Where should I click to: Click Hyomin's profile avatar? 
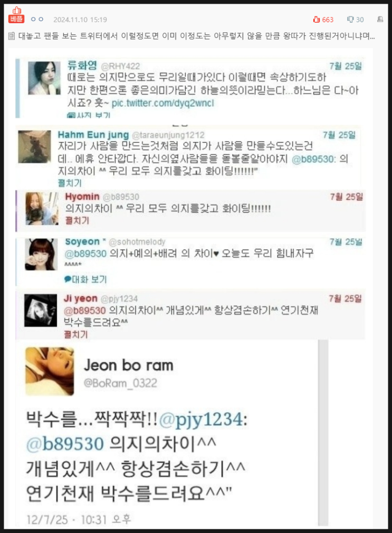click(41, 208)
